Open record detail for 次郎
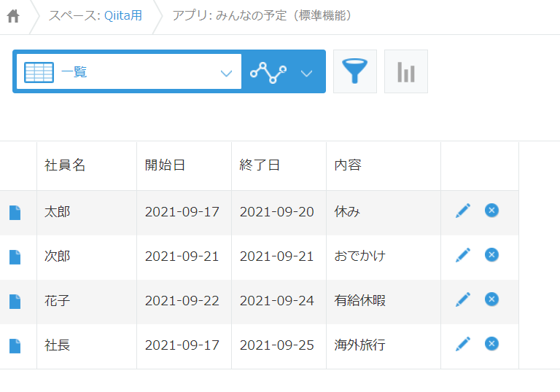The width and height of the screenshot is (560, 392). click(15, 257)
